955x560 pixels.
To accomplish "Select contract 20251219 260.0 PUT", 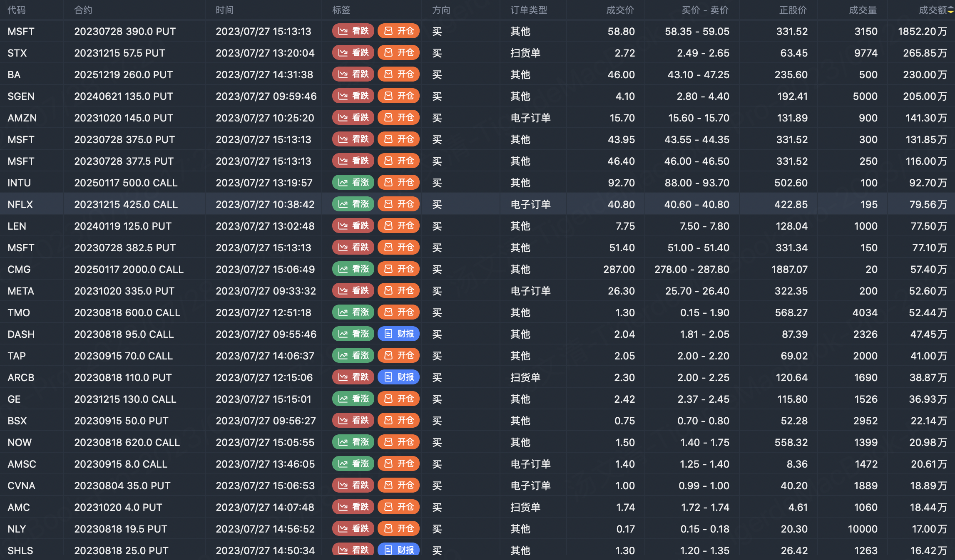I will coord(124,74).
